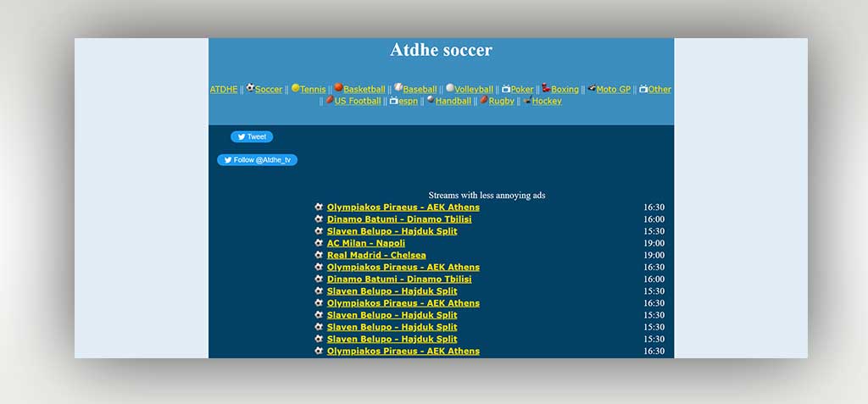Image resolution: width=868 pixels, height=404 pixels.
Task: Open the Baseball streams link
Action: pyautogui.click(x=420, y=89)
